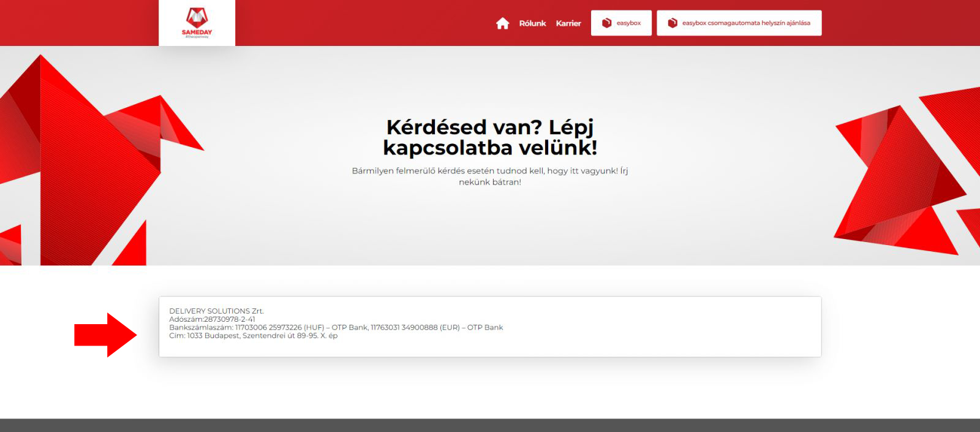
Task: Open the Karrier page
Action: click(568, 23)
